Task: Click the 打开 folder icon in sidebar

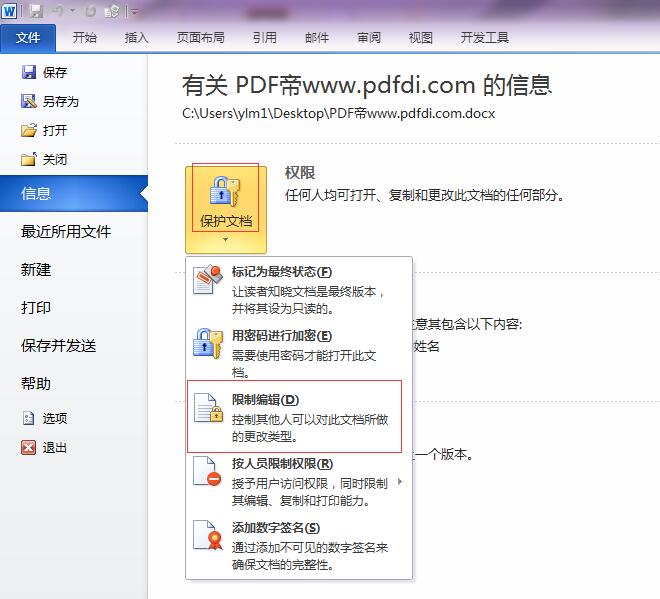Action: tap(29, 130)
